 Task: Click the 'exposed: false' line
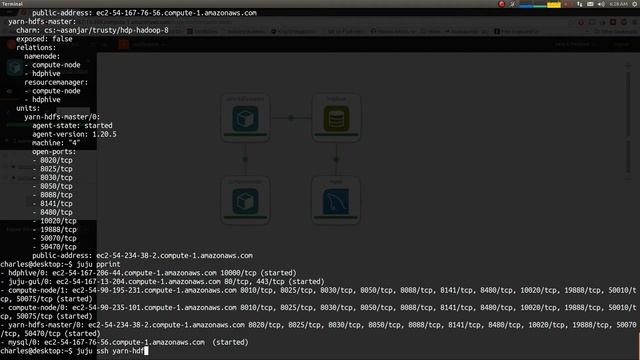[44, 39]
